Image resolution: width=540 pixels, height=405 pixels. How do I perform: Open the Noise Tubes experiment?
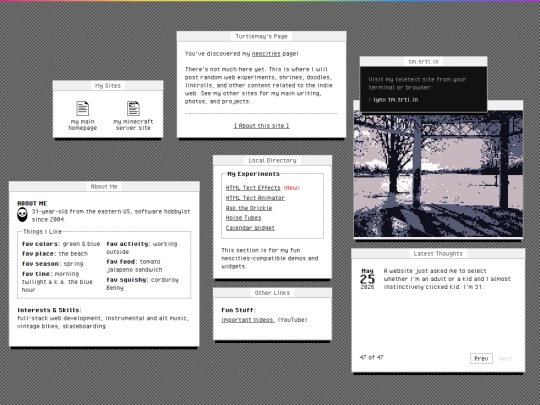click(x=243, y=218)
